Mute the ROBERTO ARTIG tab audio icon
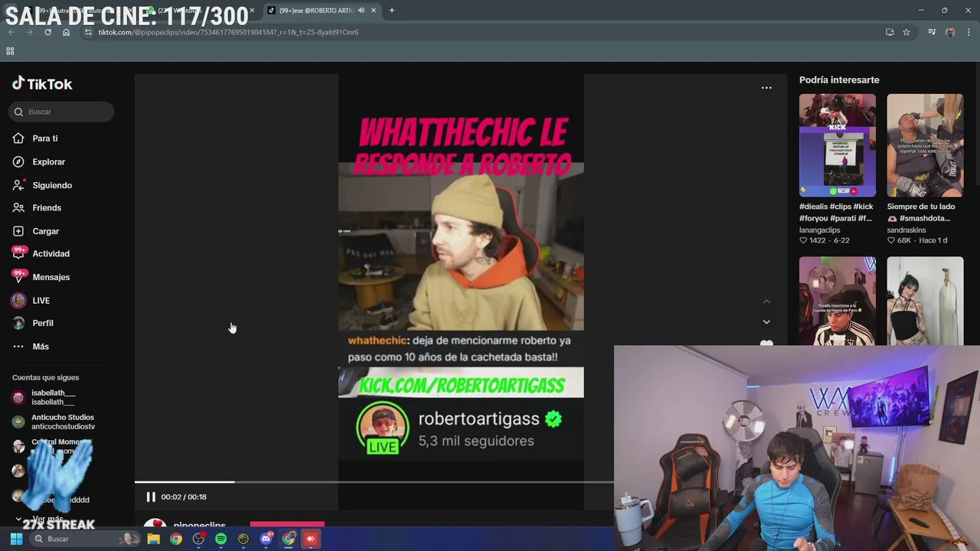The width and height of the screenshot is (980, 551). coord(361,11)
